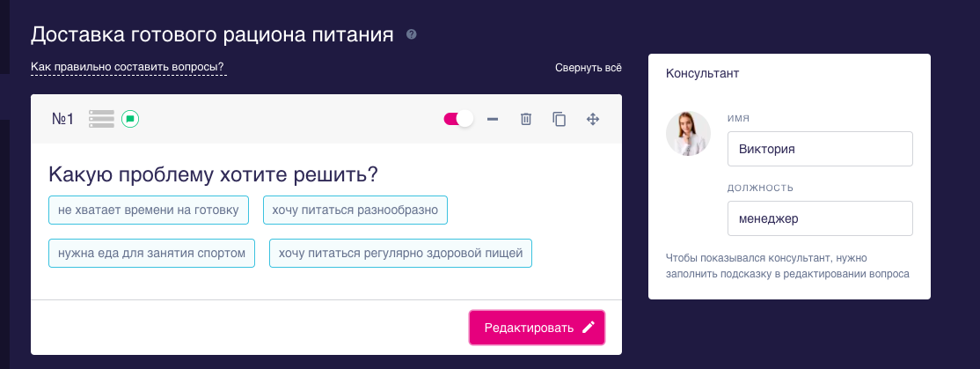Open "Как правильно составить вопросы?" link
Image resolution: width=980 pixels, height=369 pixels.
(128, 67)
